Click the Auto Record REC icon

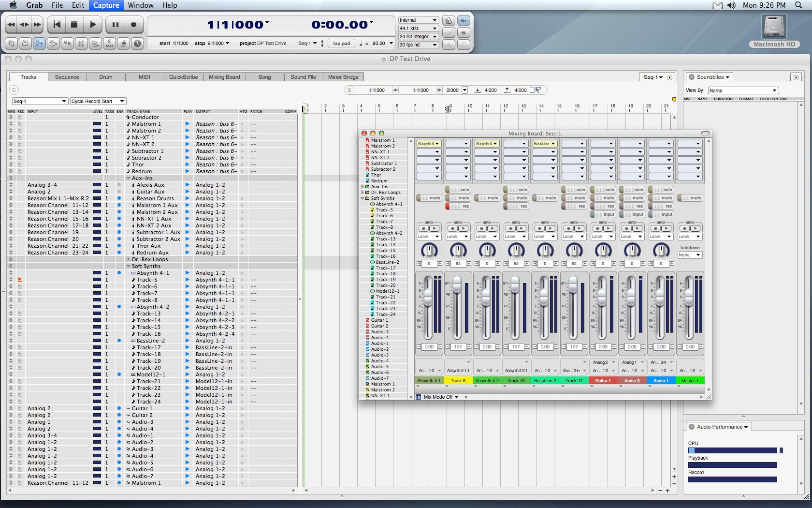pyautogui.click(x=81, y=44)
